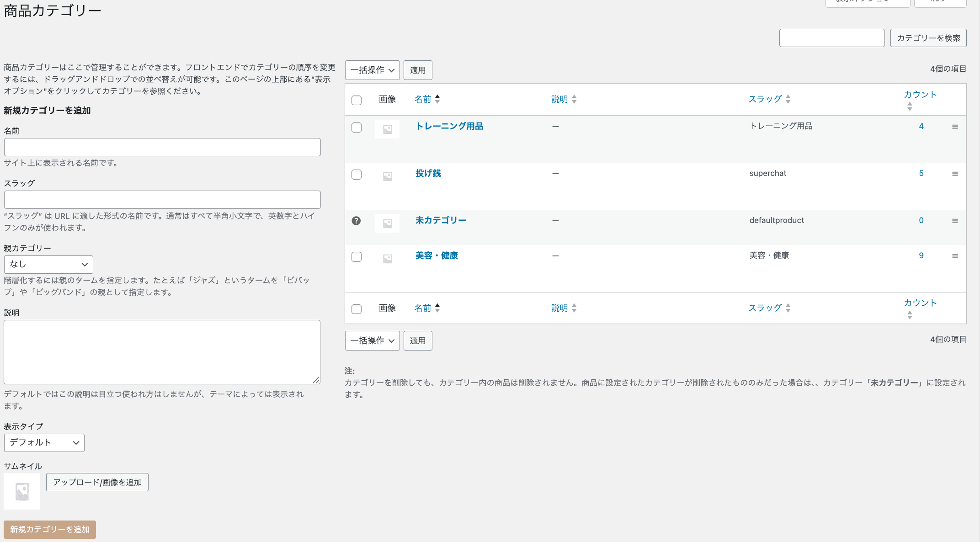
Task: Check the box for 投げ銭 category
Action: 357,175
